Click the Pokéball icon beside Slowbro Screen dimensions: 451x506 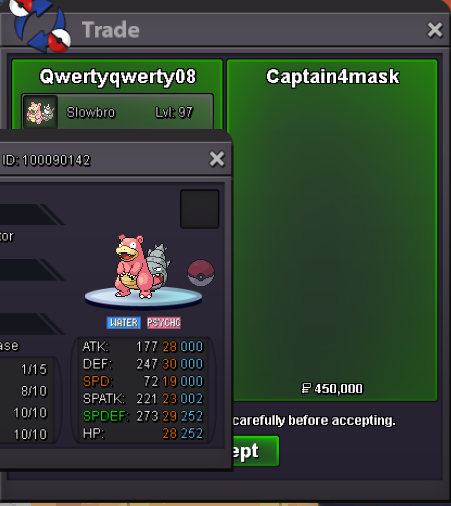coord(201,273)
